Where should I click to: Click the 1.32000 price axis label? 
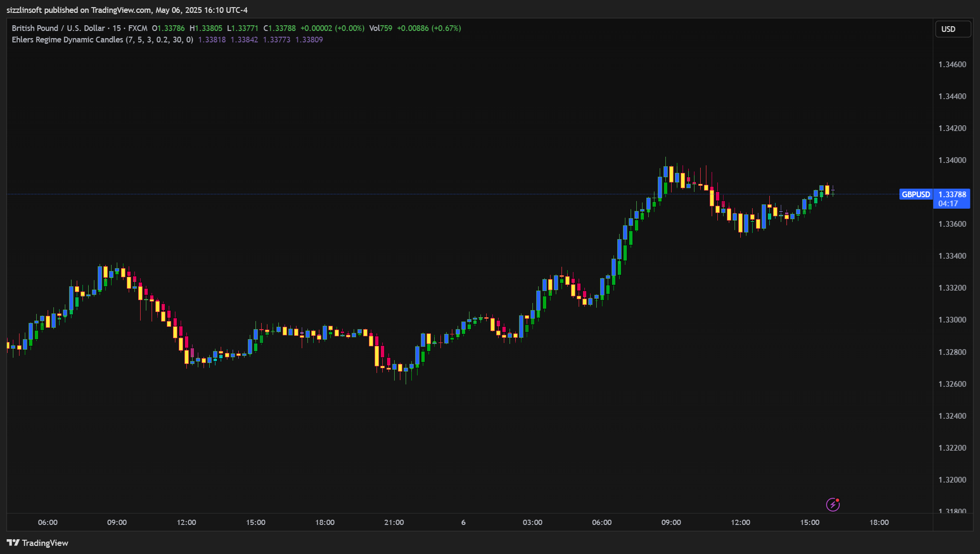[952, 480]
